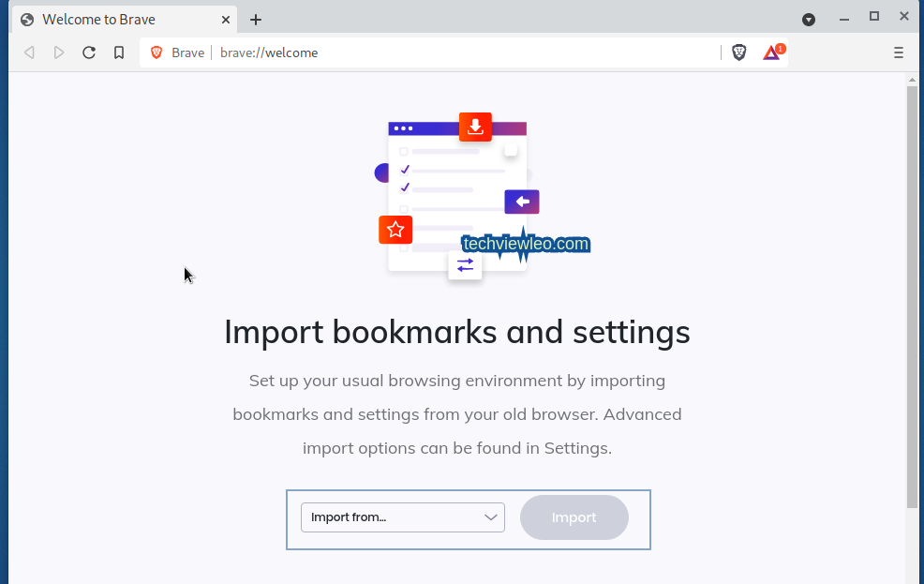The image size is (924, 584).
Task: Click the Import button
Action: point(574,517)
